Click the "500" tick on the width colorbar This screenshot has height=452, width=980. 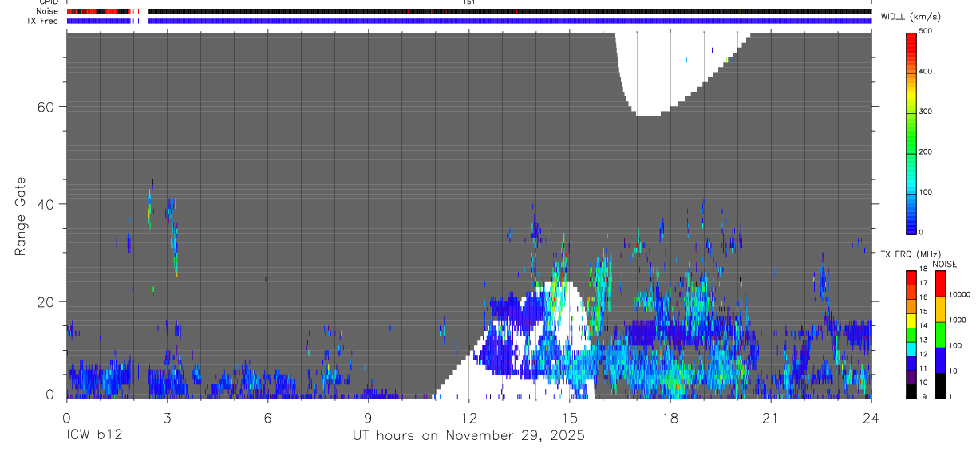pyautogui.click(x=925, y=31)
